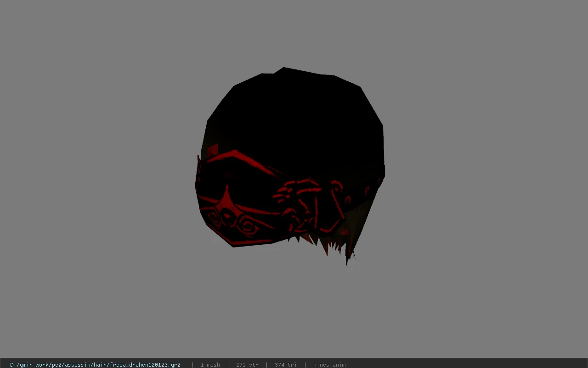Viewport: 588px width, 368px height.
Task: Click the "nincs anim" status entry
Action: tap(329, 365)
